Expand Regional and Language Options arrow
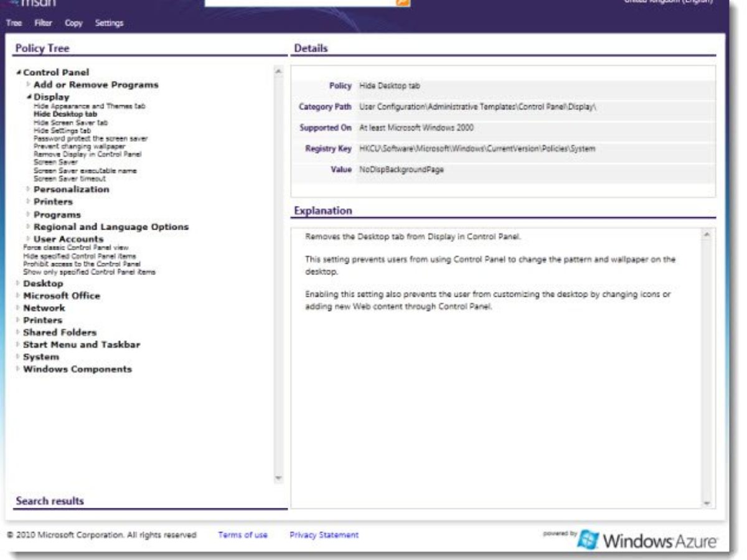747x560 pixels. 29,226
